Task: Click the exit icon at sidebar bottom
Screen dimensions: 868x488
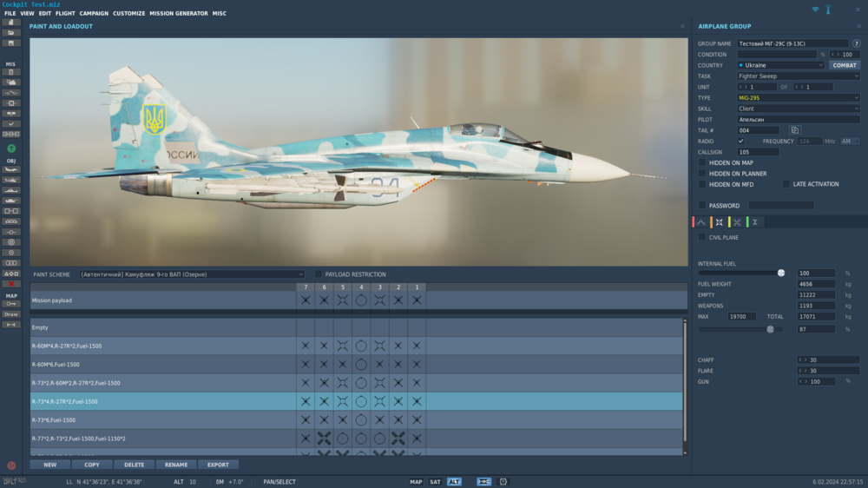Action: [11, 465]
